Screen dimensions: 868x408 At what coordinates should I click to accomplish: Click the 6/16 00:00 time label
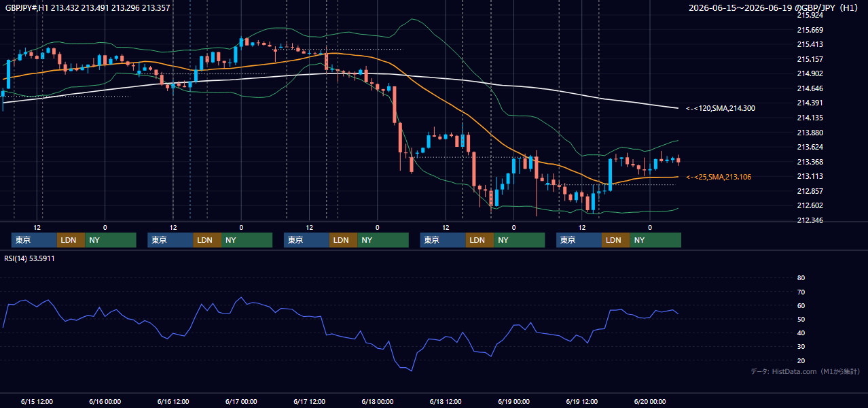point(105,402)
